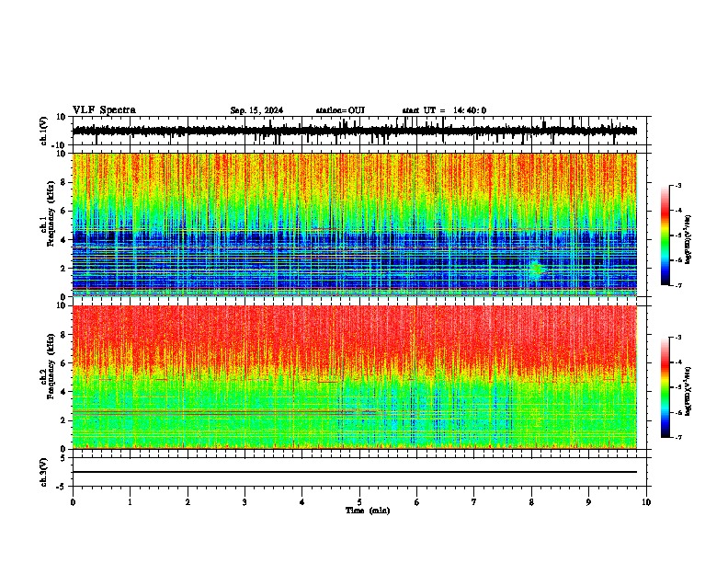
Task: Click the ch.1 colorbar 'log(PSD)' label
Action: click(688, 239)
